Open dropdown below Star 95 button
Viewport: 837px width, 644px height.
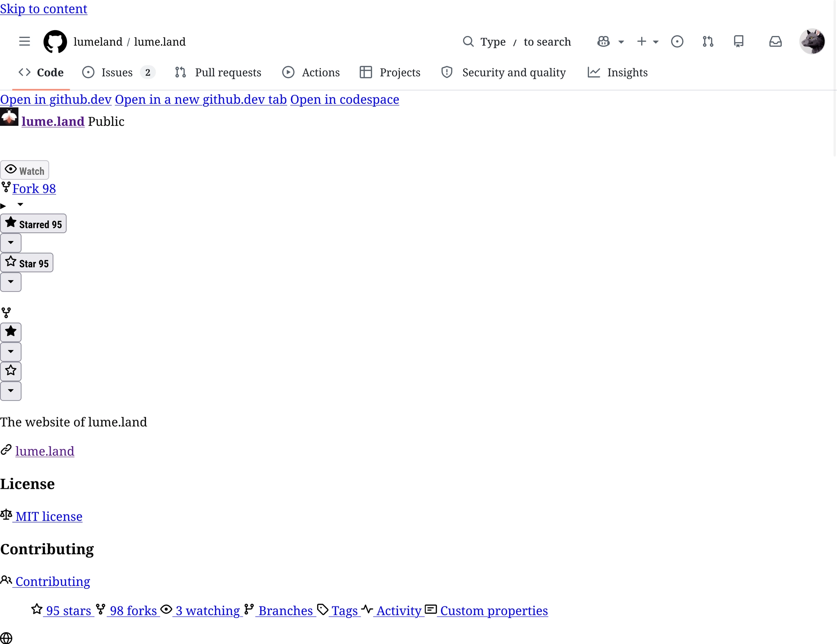click(x=11, y=282)
